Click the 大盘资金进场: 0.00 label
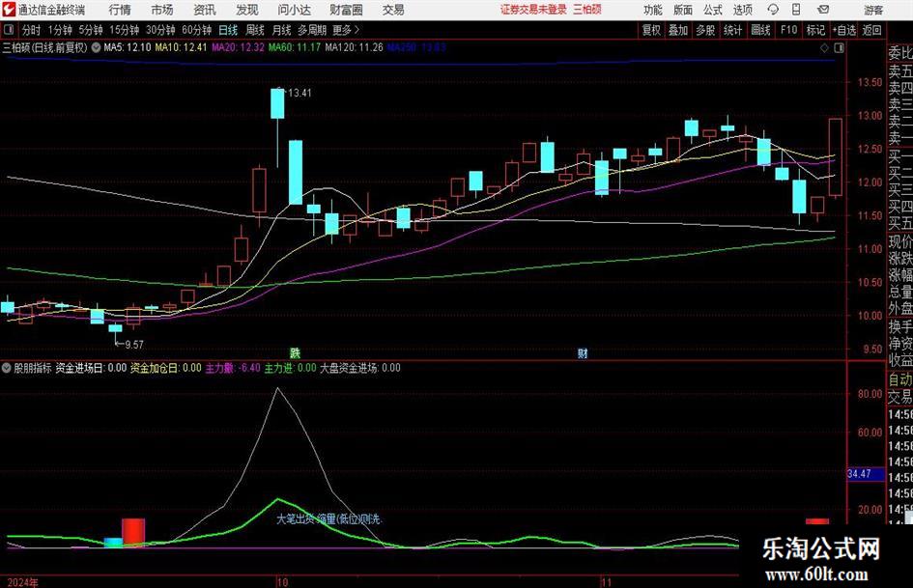 tap(359, 368)
